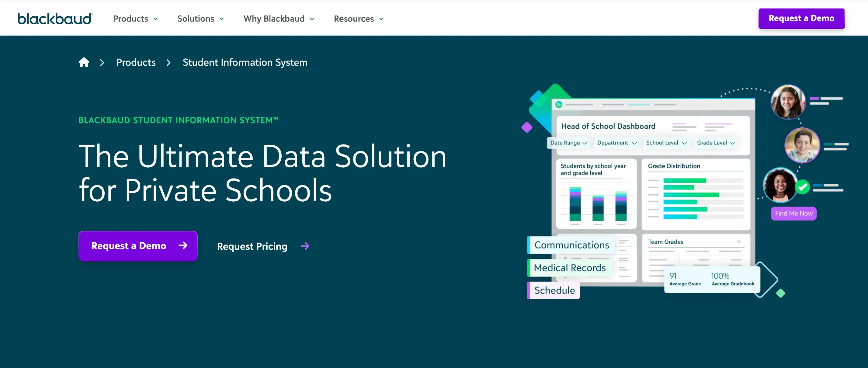Click the Blackbaud Student Information System tagline
The image size is (868, 368).
coord(178,120)
